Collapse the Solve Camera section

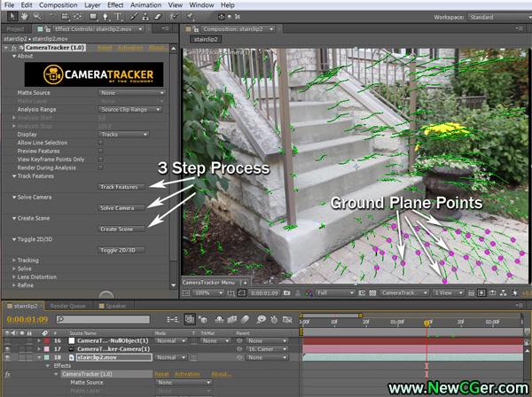click(x=14, y=197)
